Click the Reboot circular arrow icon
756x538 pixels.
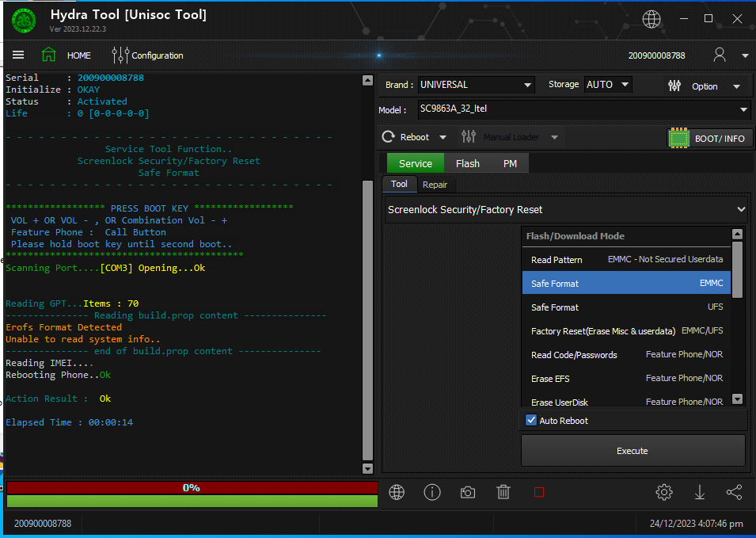389,137
